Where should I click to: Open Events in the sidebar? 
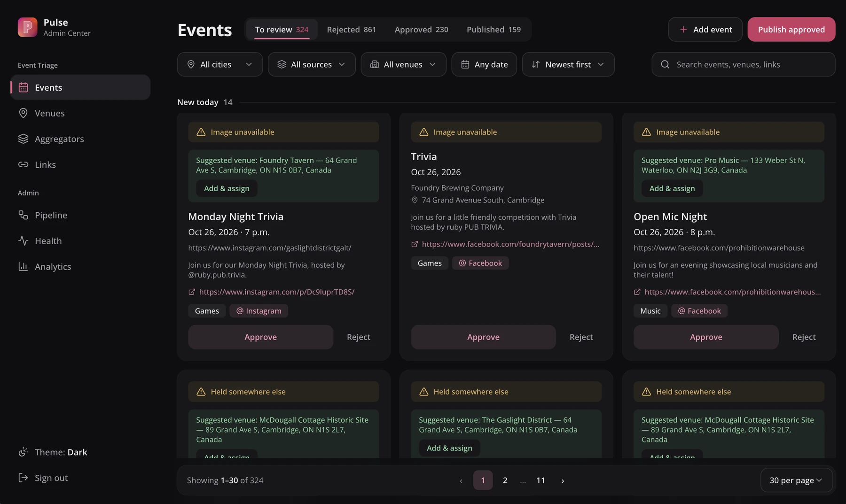click(80, 87)
